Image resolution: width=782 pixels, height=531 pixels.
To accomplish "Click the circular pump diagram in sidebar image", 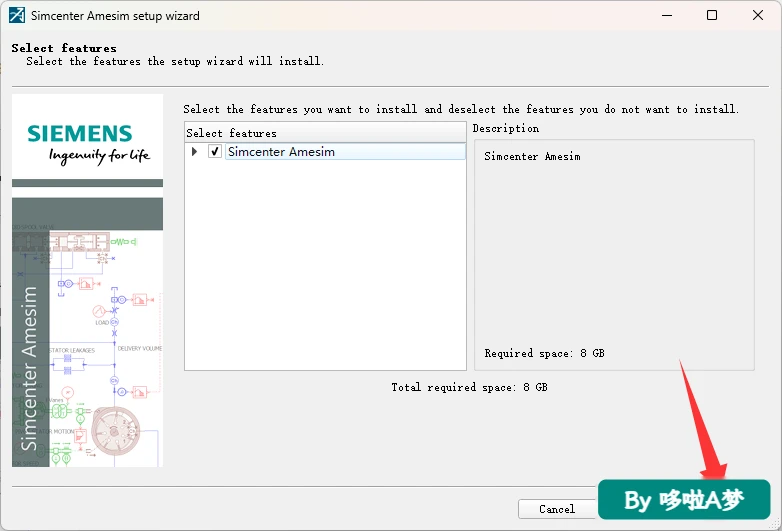I will point(116,431).
